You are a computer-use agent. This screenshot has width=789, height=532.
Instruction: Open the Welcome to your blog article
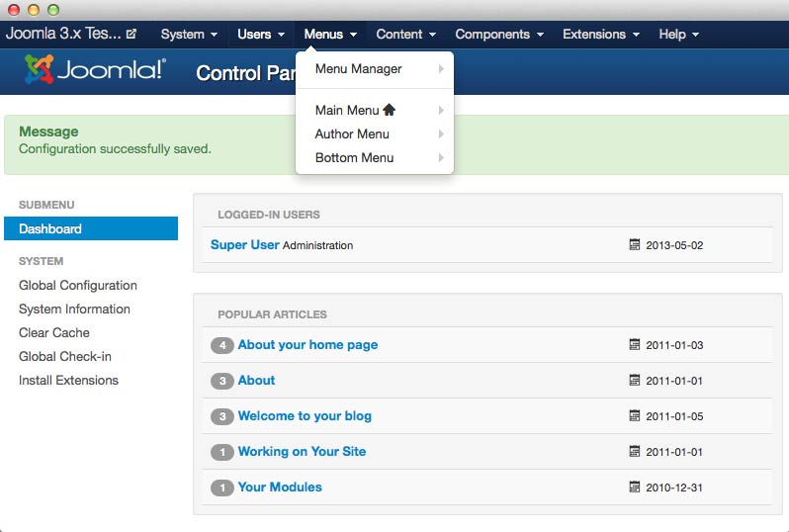[305, 416]
